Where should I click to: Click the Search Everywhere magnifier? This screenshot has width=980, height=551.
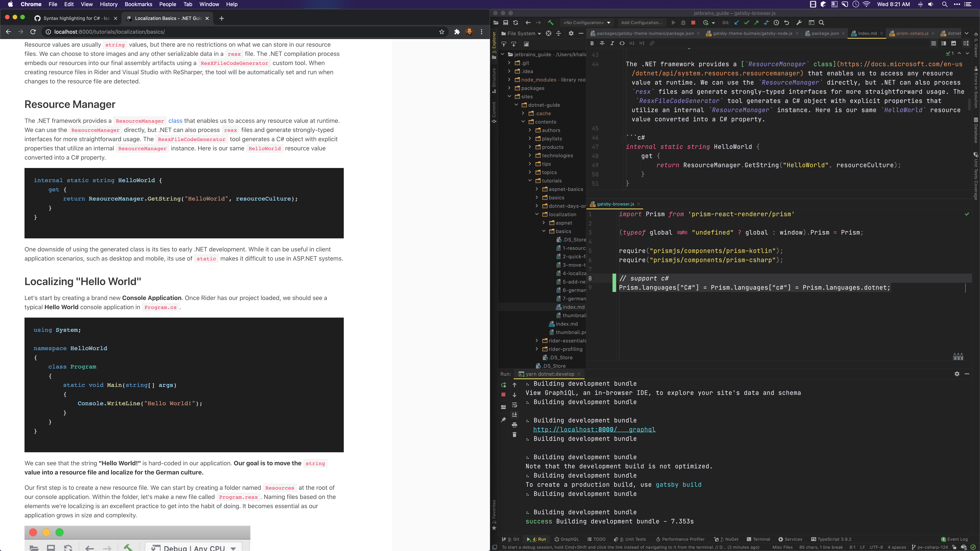click(821, 22)
